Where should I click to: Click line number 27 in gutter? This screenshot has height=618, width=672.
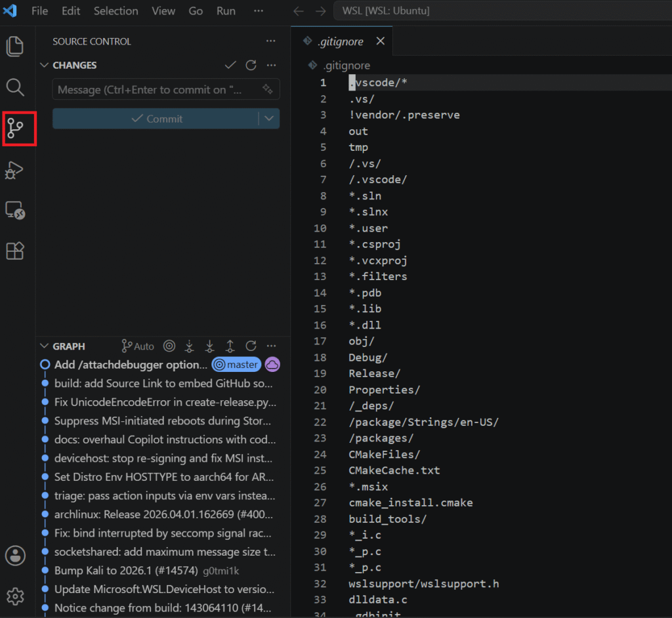(320, 503)
